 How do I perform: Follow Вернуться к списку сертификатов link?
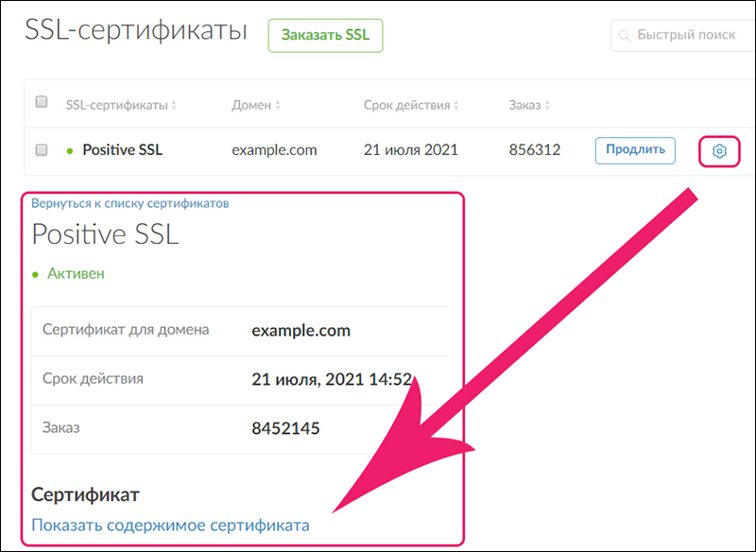(130, 202)
